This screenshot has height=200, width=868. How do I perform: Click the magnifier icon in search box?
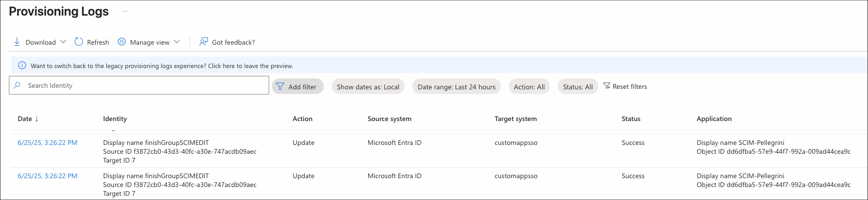point(17,85)
